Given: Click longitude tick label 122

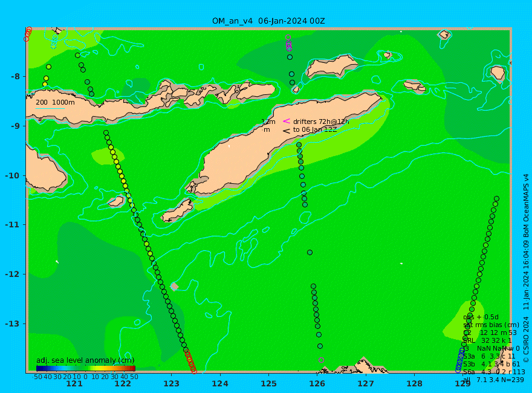Looking at the screenshot, I should pos(123,384).
